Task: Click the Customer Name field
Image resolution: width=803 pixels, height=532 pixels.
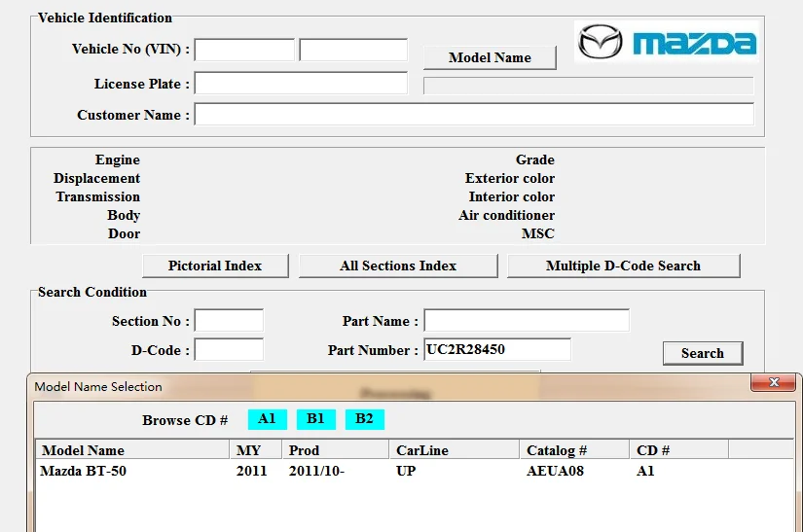Action: 474,115
